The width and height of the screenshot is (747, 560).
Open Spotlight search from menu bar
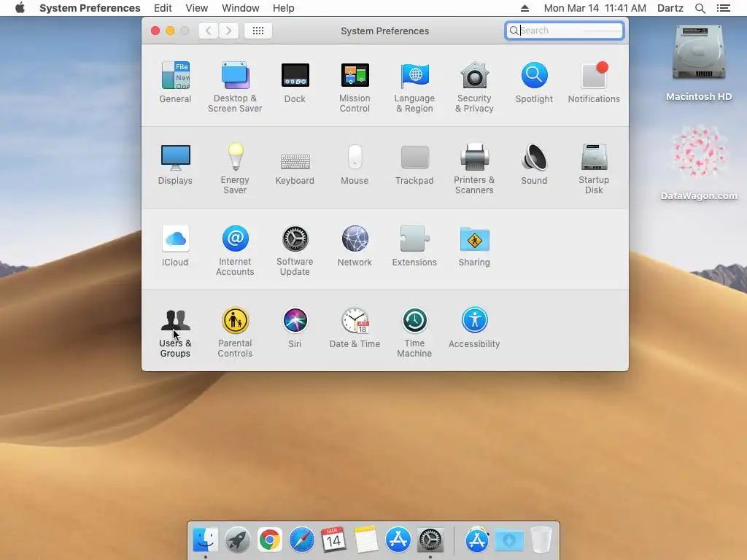click(x=700, y=8)
